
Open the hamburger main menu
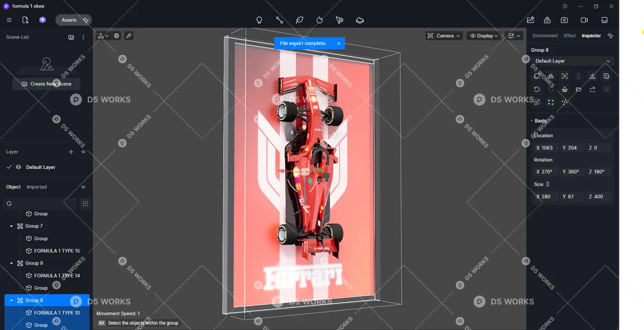point(9,20)
